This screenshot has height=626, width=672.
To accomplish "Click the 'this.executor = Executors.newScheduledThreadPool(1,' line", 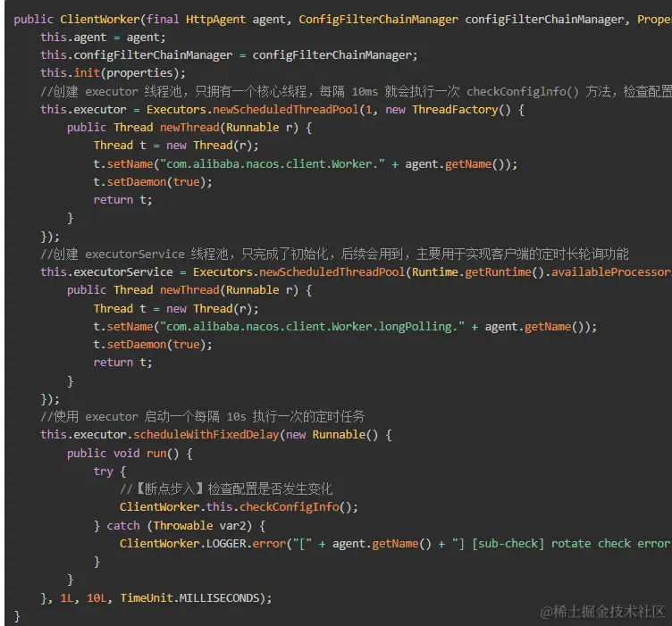I will click(x=282, y=110).
